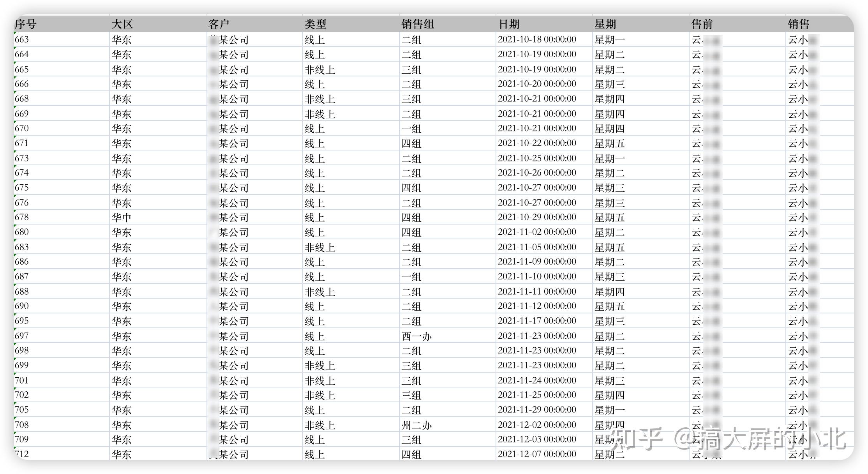Click the 售前 column header
This screenshot has height=474, width=868.
pos(702,24)
